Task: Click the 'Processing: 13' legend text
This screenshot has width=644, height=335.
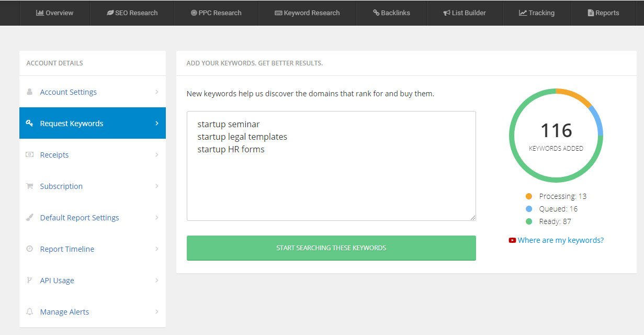Action: pos(563,196)
